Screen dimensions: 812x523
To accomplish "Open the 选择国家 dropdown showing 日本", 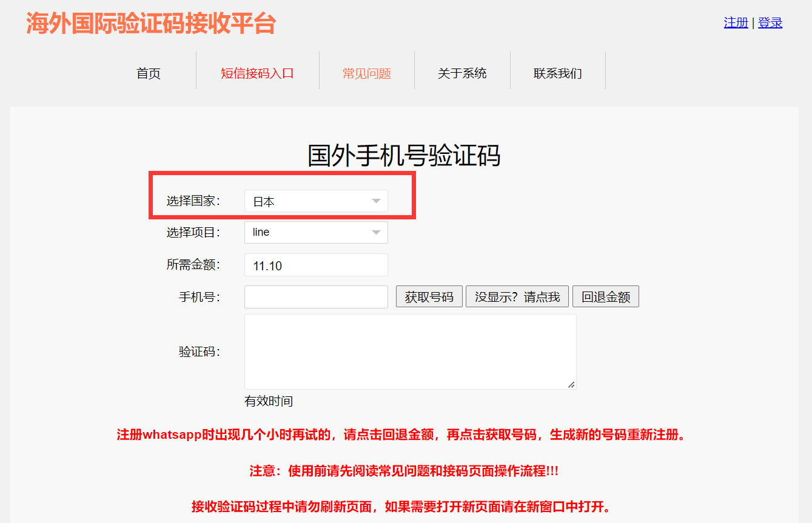I will (x=315, y=201).
